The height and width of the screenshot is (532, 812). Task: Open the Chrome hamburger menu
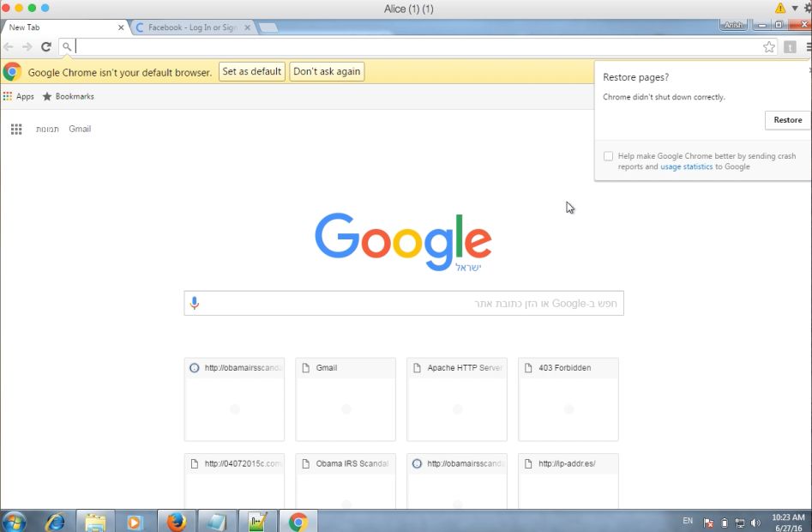click(x=809, y=46)
